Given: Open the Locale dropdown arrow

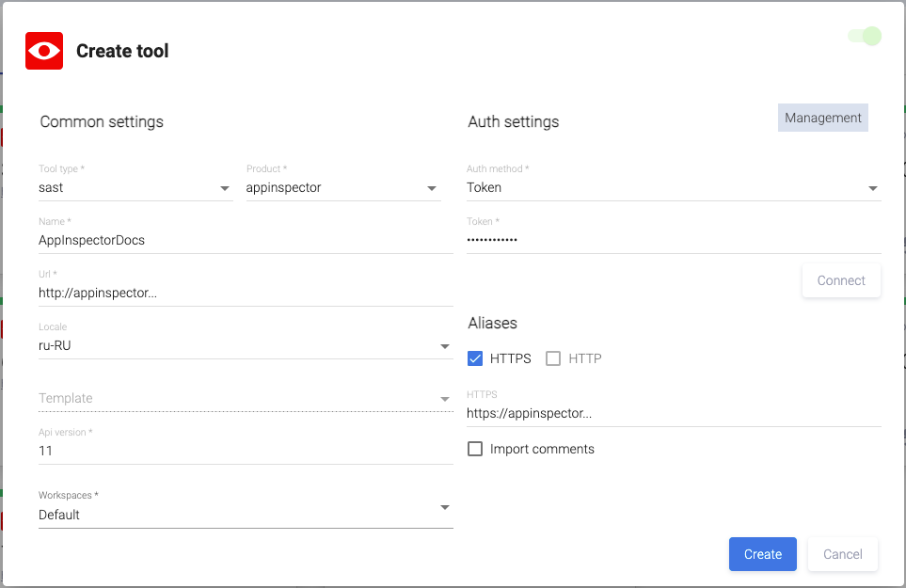Looking at the screenshot, I should (445, 346).
